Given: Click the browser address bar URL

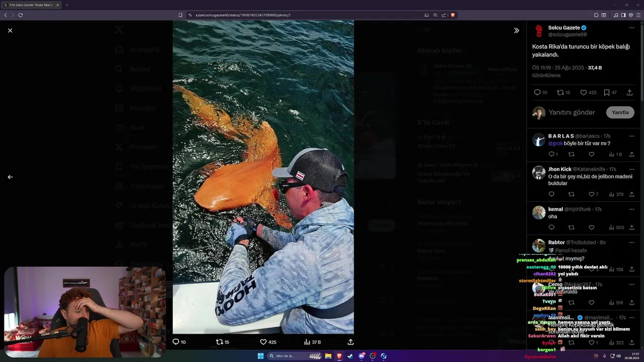Looking at the screenshot, I should [243, 15].
